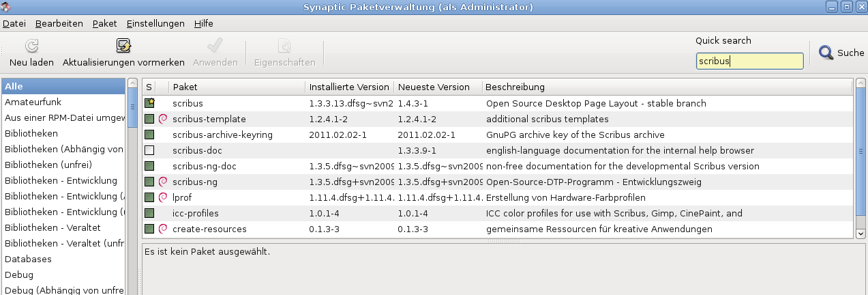Click description 'GnuPG archive key of the Scribus archive'
The image size is (868, 295).
pyautogui.click(x=575, y=135)
